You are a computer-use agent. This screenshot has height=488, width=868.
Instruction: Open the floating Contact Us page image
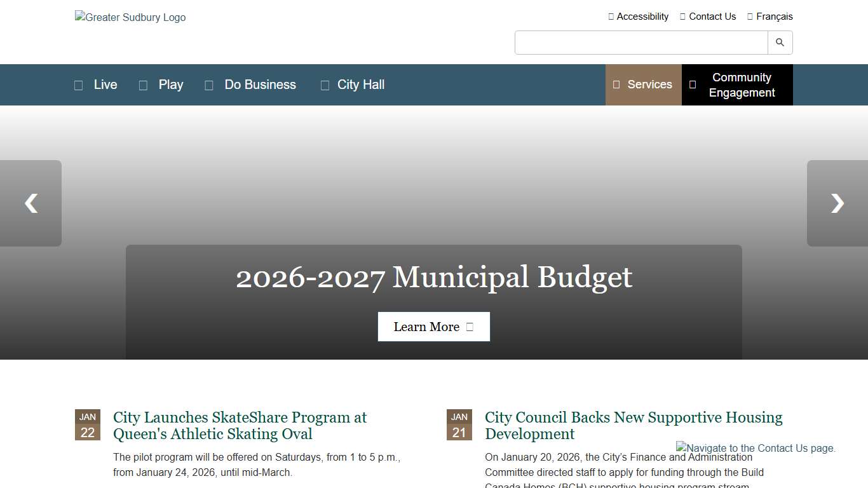(756, 448)
